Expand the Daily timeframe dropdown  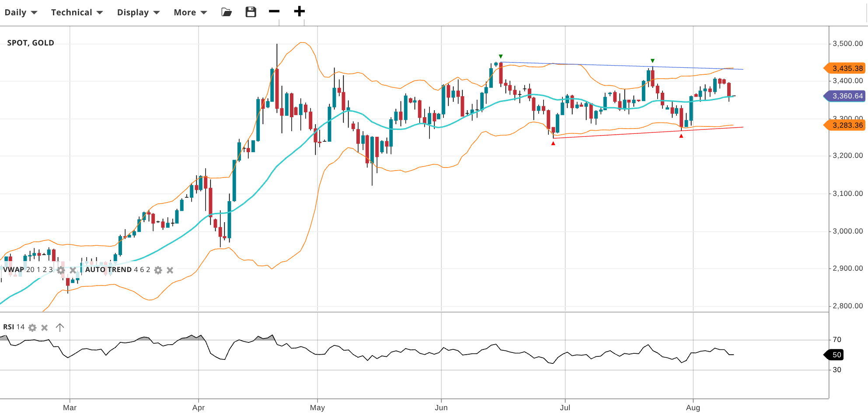tap(21, 12)
